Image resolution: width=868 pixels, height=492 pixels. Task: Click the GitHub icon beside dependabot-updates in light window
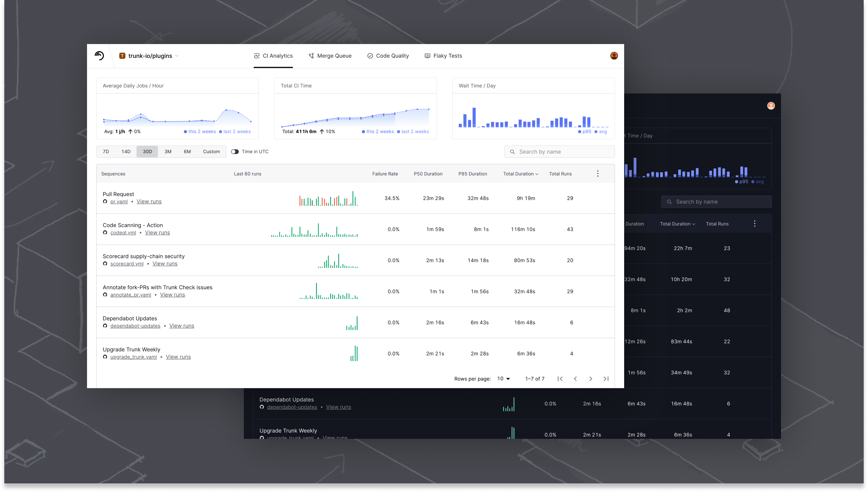105,326
